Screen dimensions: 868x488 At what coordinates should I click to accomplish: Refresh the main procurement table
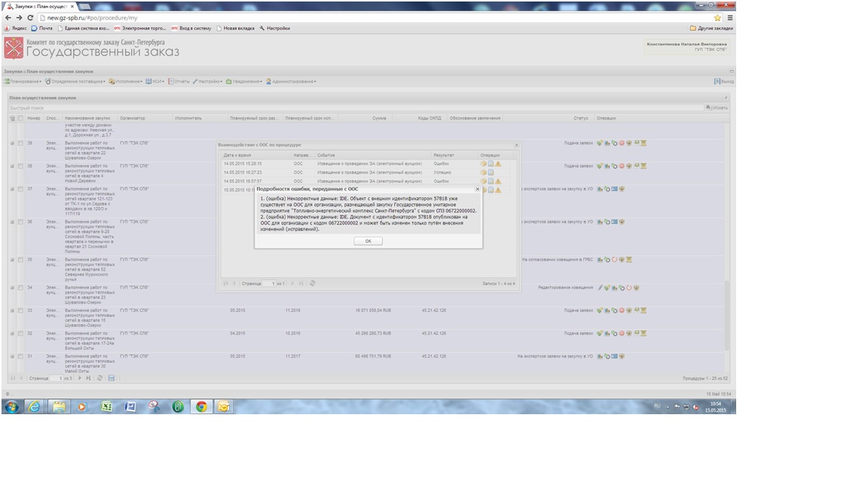click(99, 379)
